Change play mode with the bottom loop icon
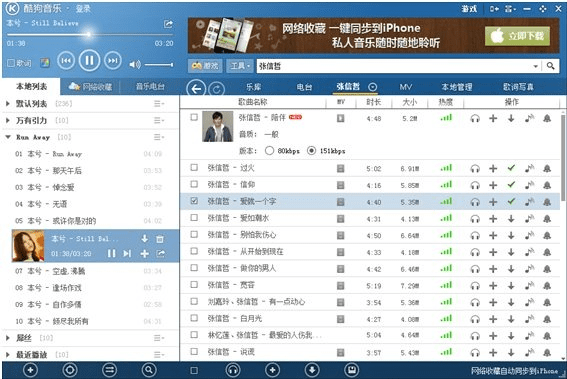 coord(109,370)
